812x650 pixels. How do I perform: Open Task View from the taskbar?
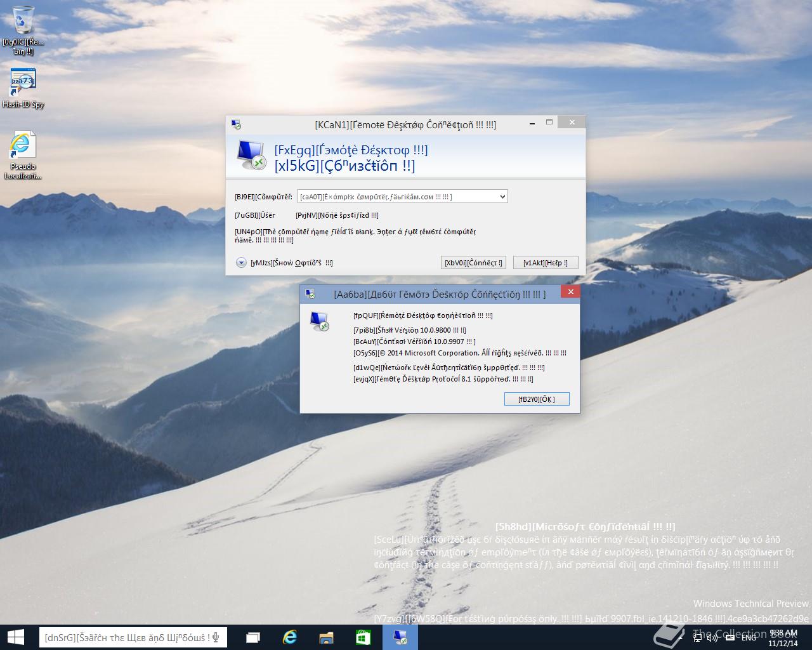[x=254, y=637]
